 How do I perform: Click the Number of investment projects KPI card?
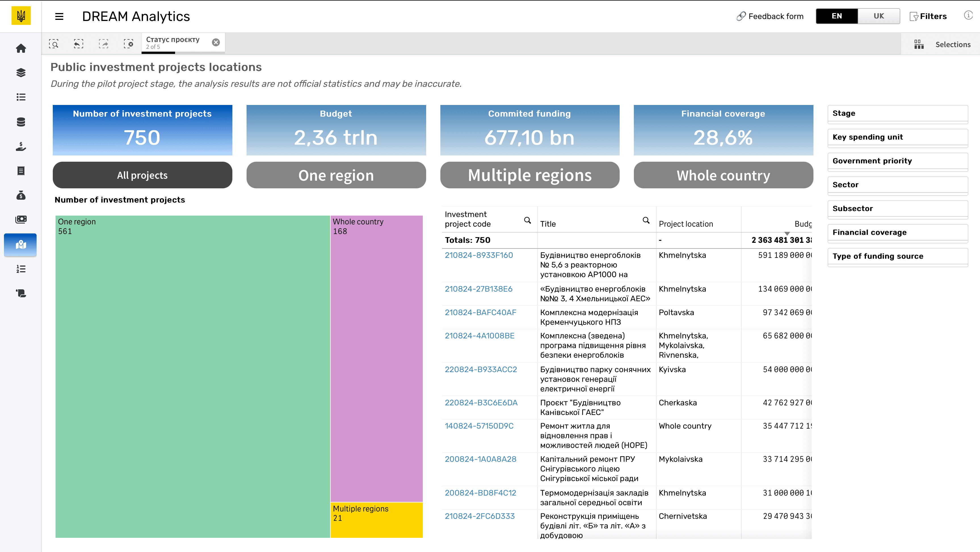point(142,130)
